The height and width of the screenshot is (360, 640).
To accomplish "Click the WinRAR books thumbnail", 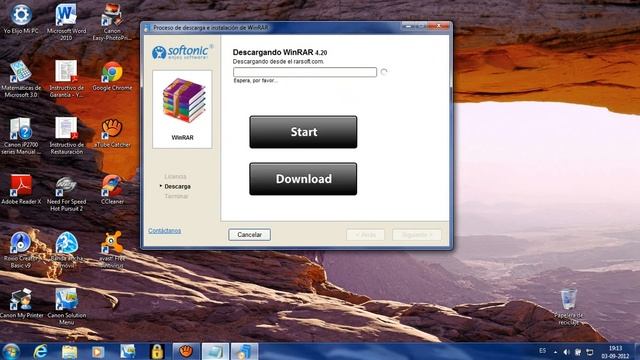I will coord(182,101).
